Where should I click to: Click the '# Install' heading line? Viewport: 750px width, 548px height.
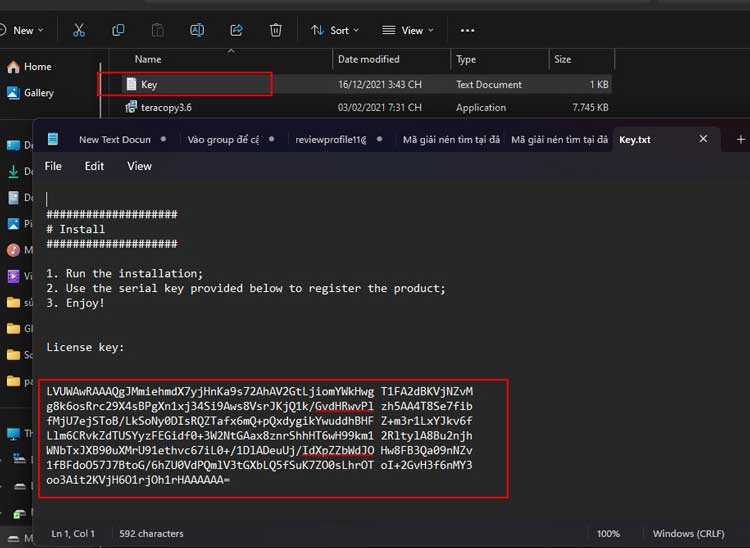pos(76,229)
